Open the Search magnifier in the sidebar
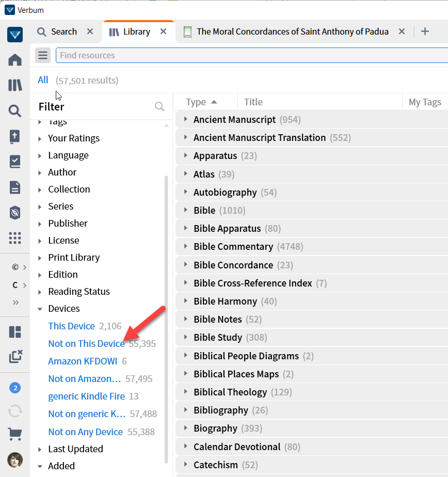Screen dimensions: 448x477 pos(15,110)
